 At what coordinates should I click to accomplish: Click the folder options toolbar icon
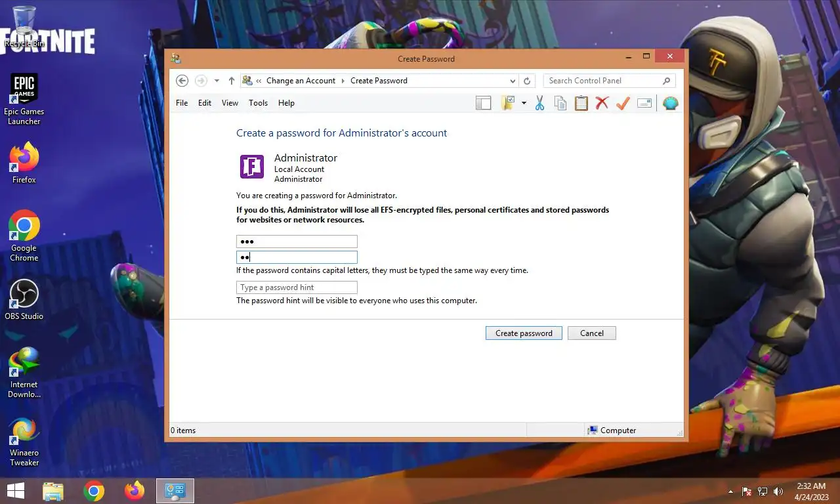point(507,103)
